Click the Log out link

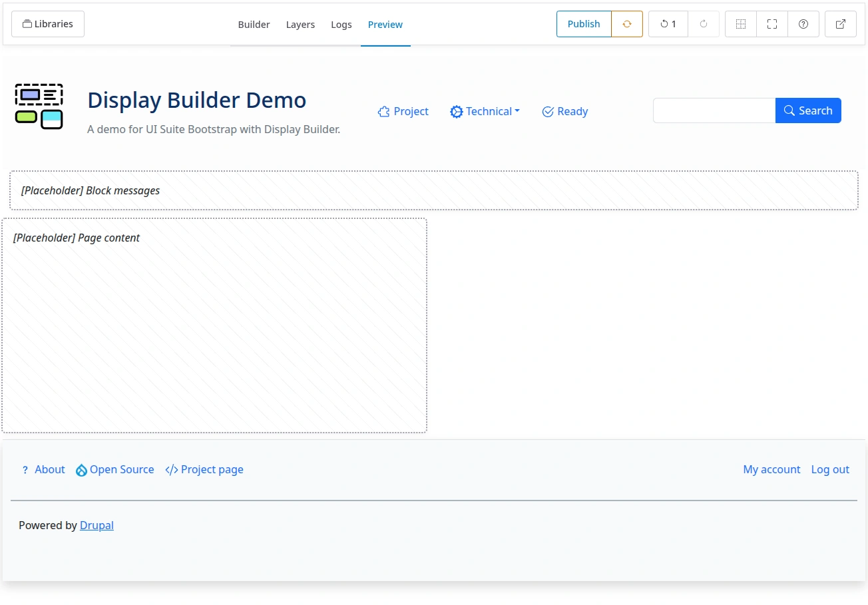830,469
